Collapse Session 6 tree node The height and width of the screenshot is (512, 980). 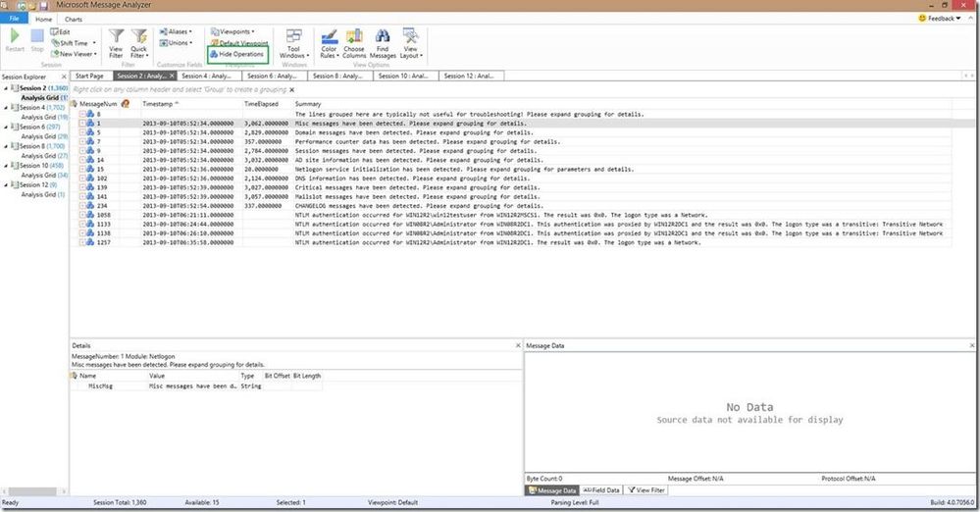pyautogui.click(x=6, y=128)
